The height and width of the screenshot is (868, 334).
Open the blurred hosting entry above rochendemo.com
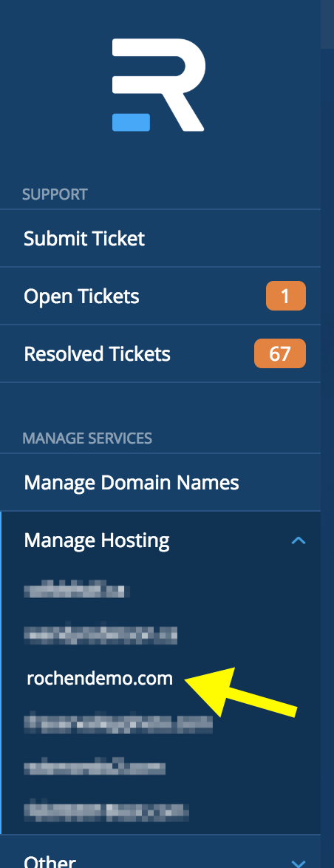coord(100,634)
